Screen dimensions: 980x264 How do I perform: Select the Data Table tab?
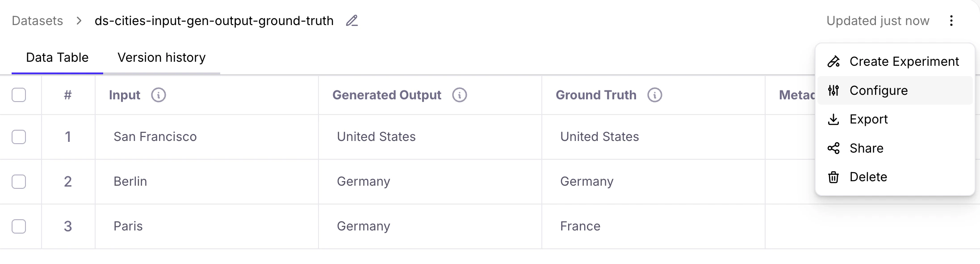tap(57, 57)
